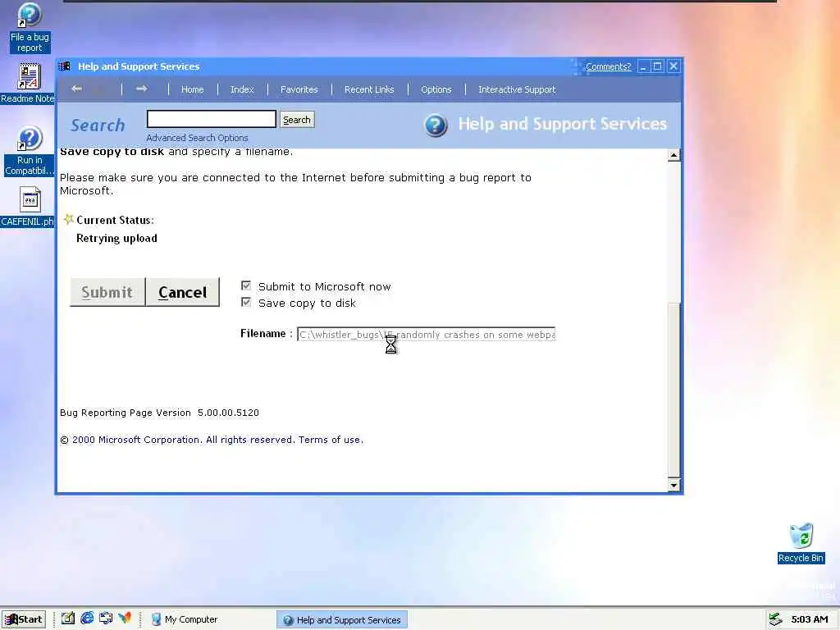Click the Bug Reporting Page Version text
The width and height of the screenshot is (840, 630).
[x=160, y=413]
